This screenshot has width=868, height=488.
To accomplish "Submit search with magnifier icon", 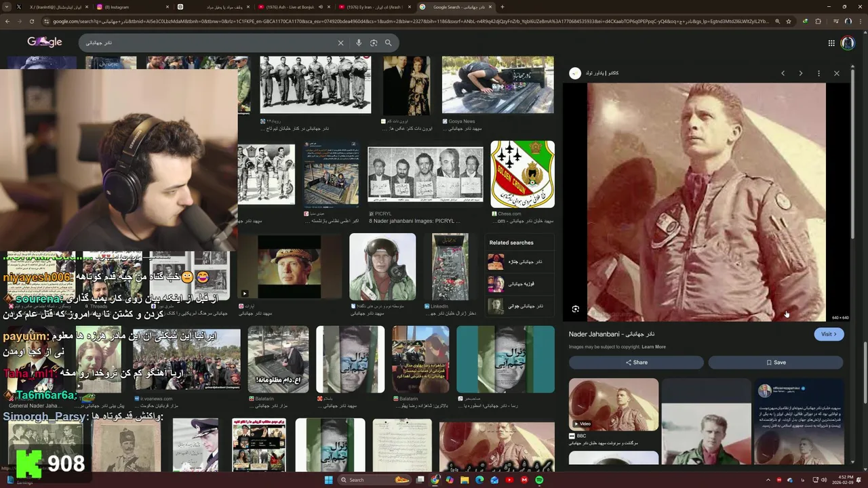I will pyautogui.click(x=389, y=43).
